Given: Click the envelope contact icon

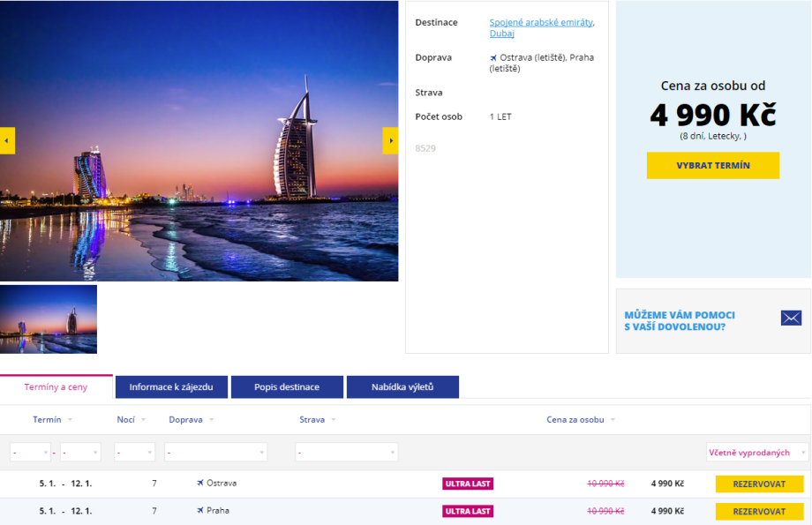Looking at the screenshot, I should tap(791, 318).
